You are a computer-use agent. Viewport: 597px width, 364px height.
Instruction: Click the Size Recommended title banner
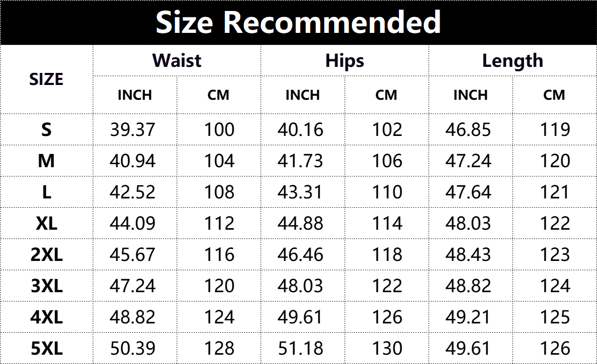pyautogui.click(x=298, y=22)
